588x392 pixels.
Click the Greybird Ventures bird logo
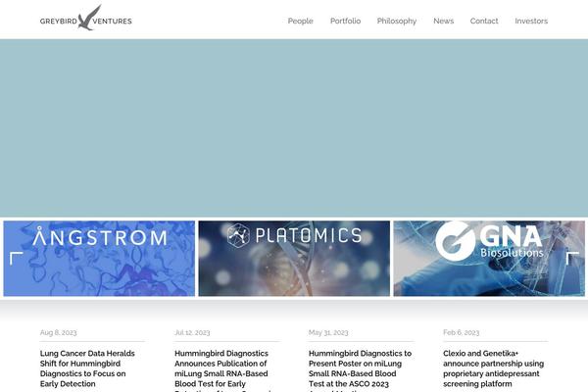pos(86,18)
